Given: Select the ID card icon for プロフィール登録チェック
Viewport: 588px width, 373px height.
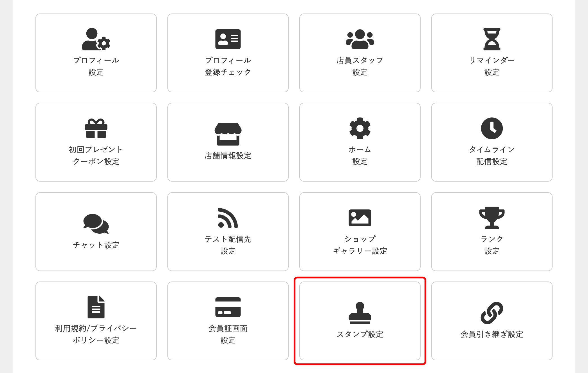Looking at the screenshot, I should pyautogui.click(x=228, y=39).
